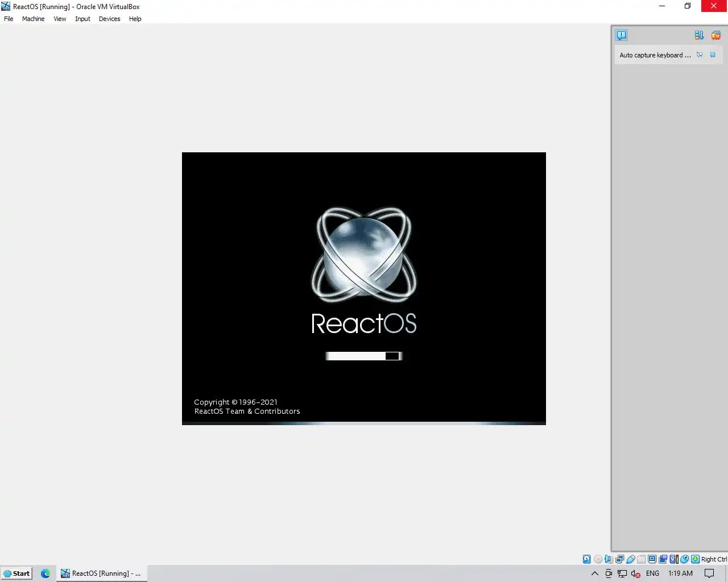Click the ReactOS boot progress bar
The width and height of the screenshot is (728, 582).
pyautogui.click(x=364, y=356)
